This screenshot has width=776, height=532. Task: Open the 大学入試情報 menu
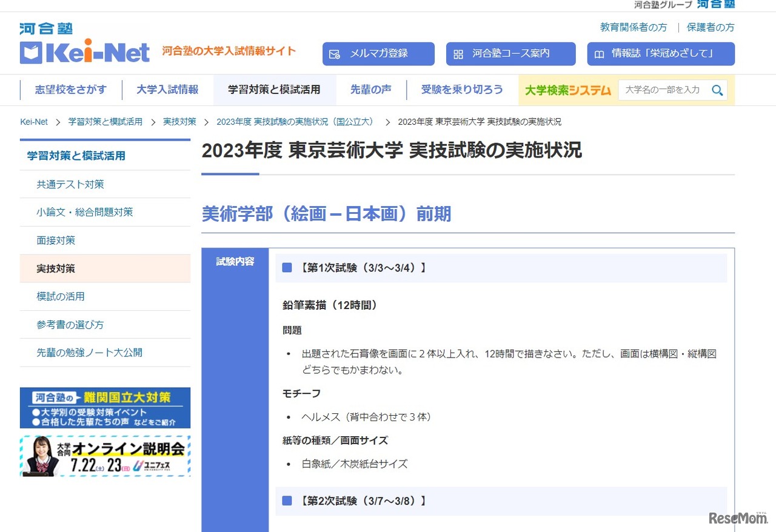click(167, 90)
